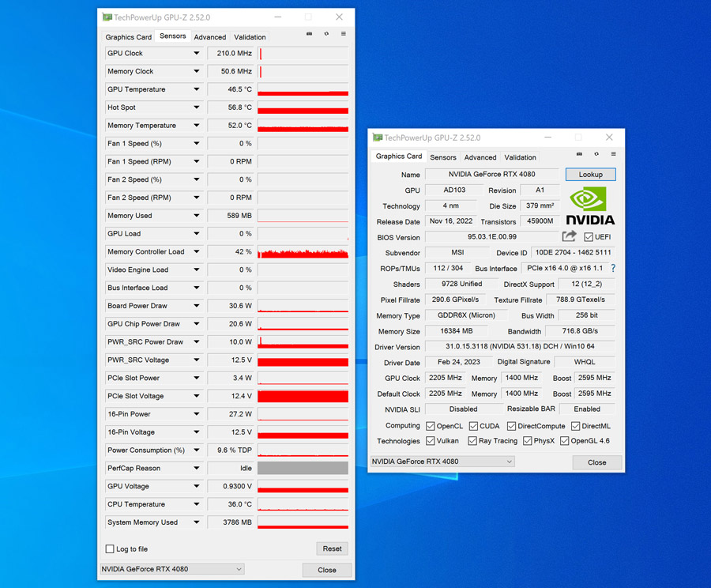Toggle the PhysX checkbox

(x=528, y=441)
